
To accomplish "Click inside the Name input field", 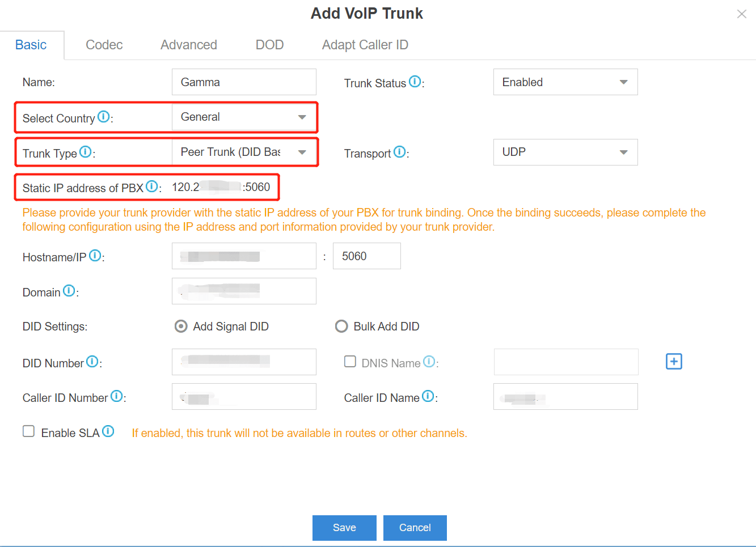I will [x=244, y=82].
